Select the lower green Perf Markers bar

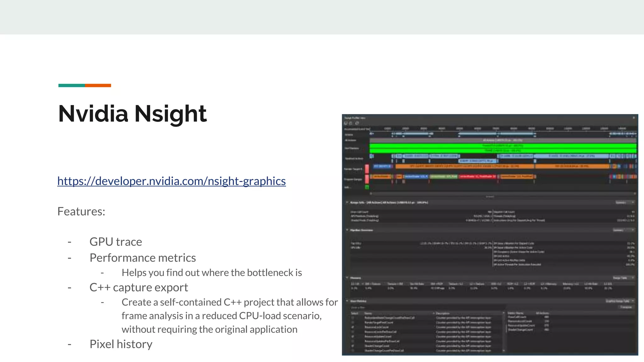[x=503, y=151]
